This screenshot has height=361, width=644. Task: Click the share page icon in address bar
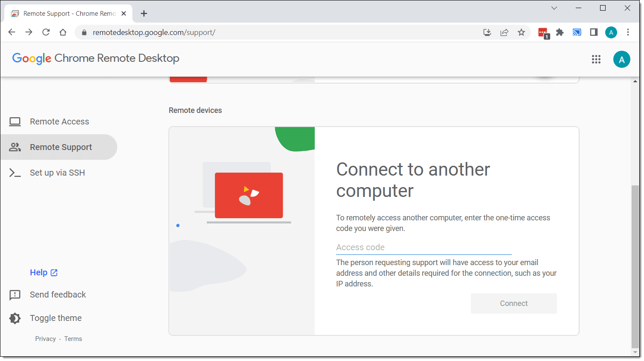tap(504, 32)
